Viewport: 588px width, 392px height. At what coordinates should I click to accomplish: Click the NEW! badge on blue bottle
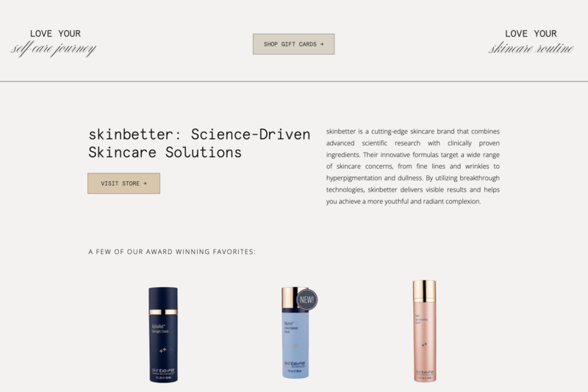pos(306,300)
